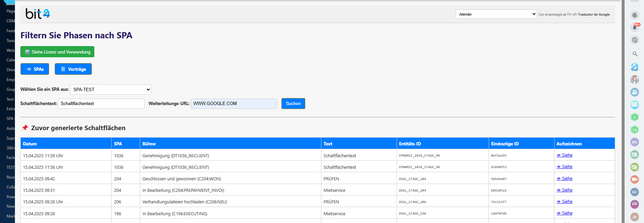This screenshot has width=644, height=223.
Task: Click the Schaltflächentext input field
Action: coord(101,104)
